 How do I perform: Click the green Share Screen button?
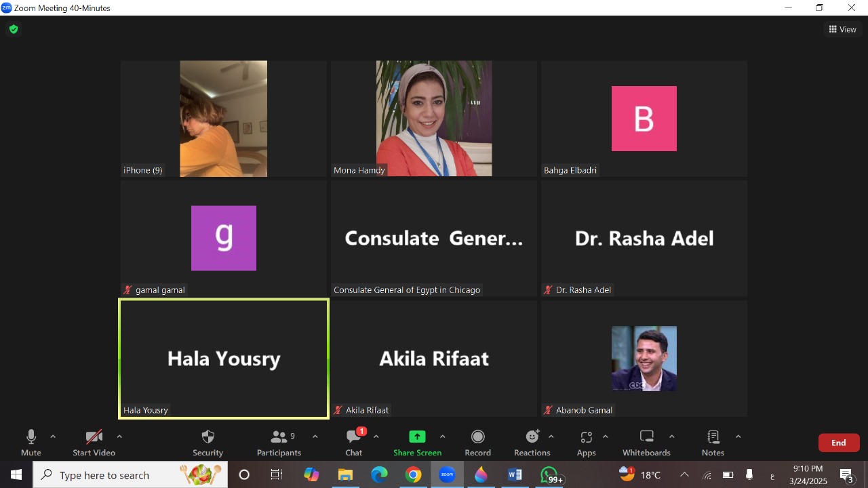[417, 443]
